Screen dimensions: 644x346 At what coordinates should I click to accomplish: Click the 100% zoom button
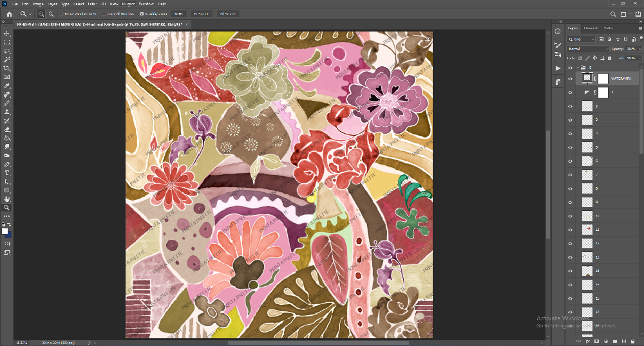(178, 14)
